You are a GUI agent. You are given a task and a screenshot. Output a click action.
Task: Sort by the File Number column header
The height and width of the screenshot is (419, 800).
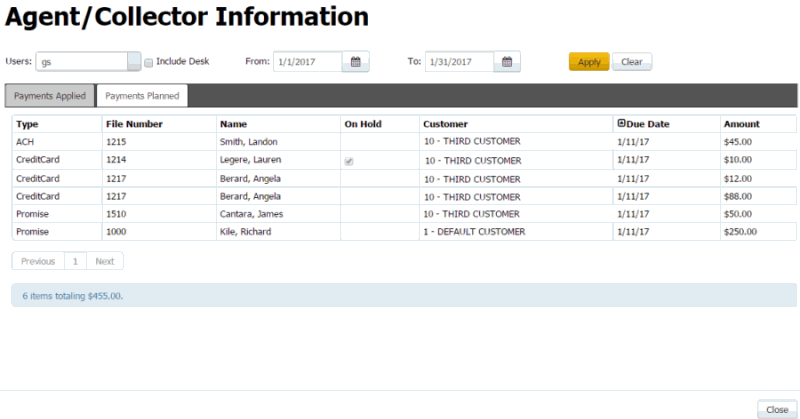coord(134,124)
